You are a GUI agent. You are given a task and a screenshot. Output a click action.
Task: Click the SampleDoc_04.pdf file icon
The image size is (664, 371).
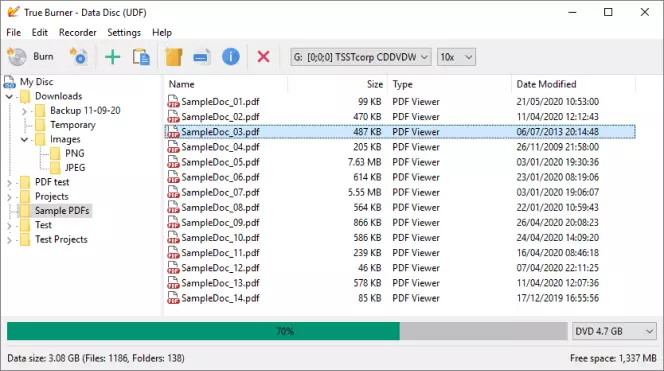pos(173,147)
